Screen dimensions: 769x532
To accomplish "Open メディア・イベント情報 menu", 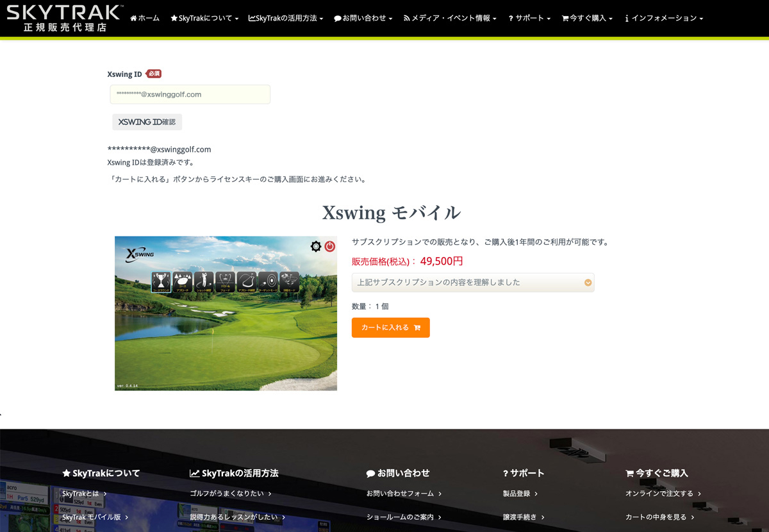I will click(450, 19).
